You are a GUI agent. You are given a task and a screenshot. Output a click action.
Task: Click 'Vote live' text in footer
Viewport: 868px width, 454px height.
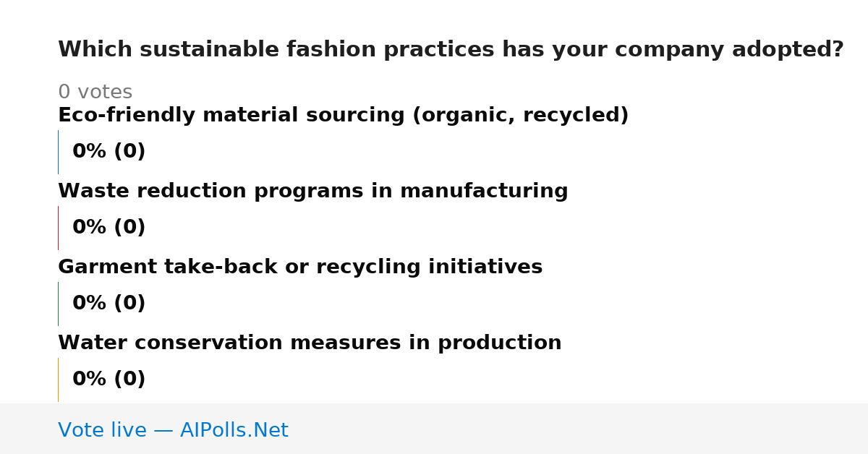pyautogui.click(x=102, y=431)
